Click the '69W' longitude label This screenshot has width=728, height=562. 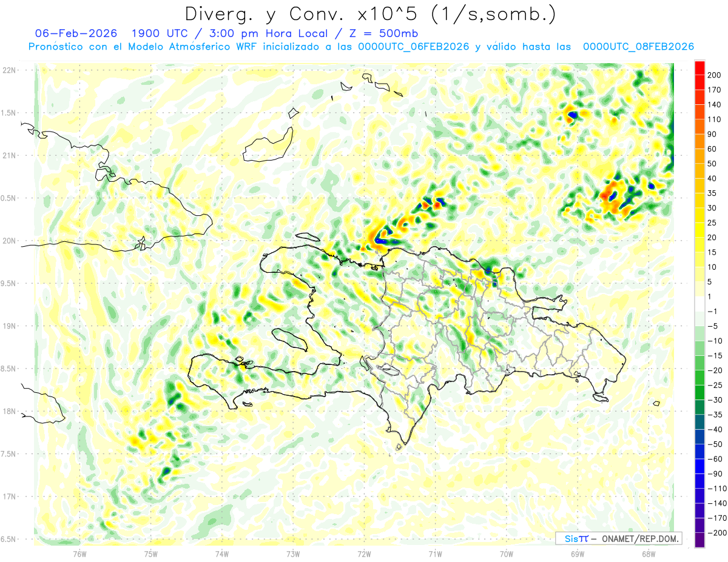tap(578, 553)
